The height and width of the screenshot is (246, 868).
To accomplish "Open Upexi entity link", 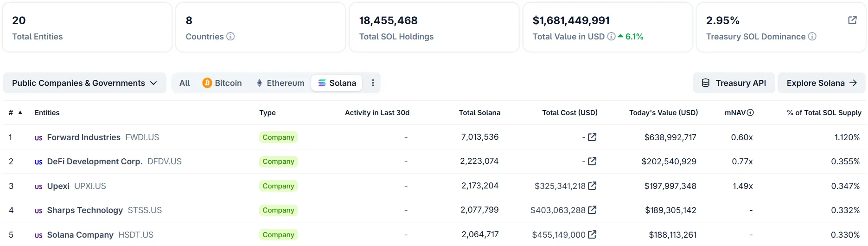I will click(58, 186).
